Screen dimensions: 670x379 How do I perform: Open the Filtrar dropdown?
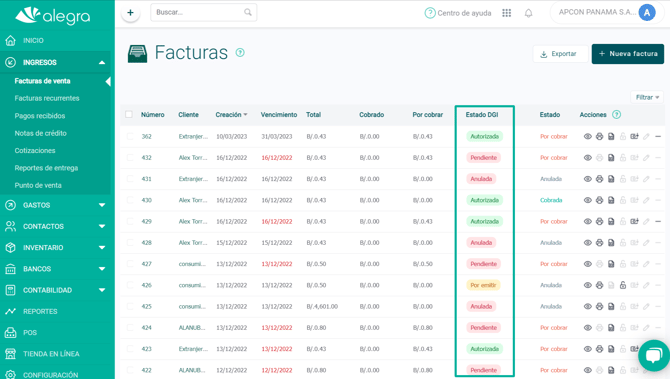tap(647, 97)
